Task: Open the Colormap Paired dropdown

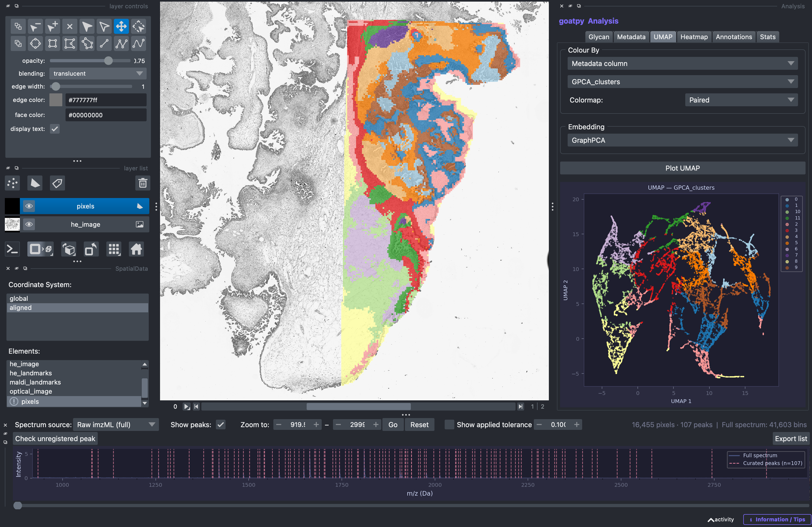Action: pos(741,100)
